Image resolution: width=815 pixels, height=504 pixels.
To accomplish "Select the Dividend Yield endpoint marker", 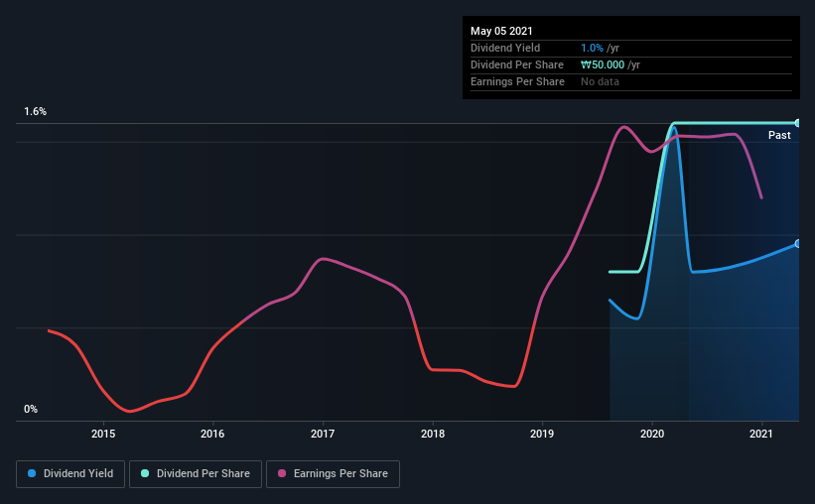I will tap(798, 244).
